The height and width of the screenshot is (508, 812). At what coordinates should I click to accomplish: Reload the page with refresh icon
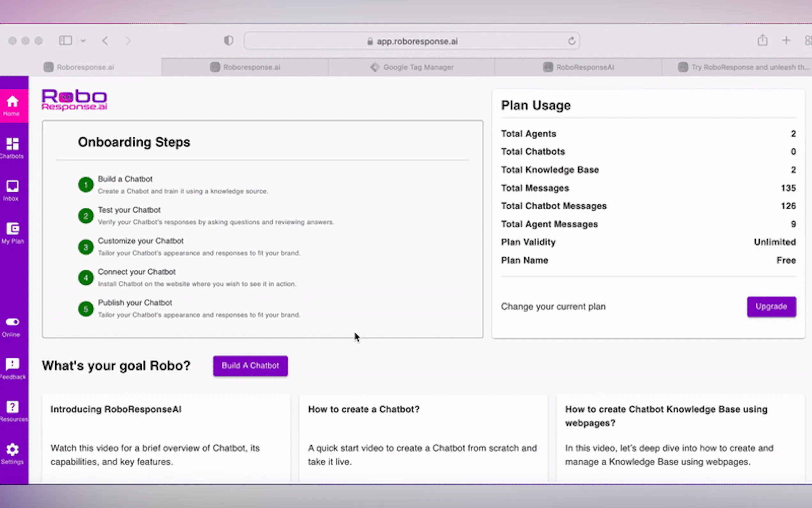click(x=572, y=41)
